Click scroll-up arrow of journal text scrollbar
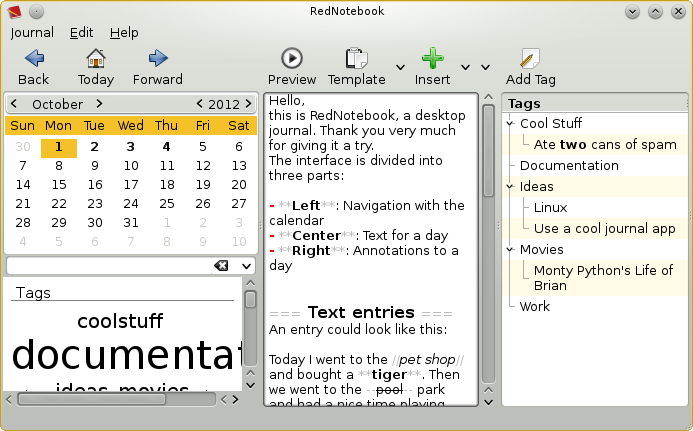Screen dimensions: 693x431 tap(488, 96)
